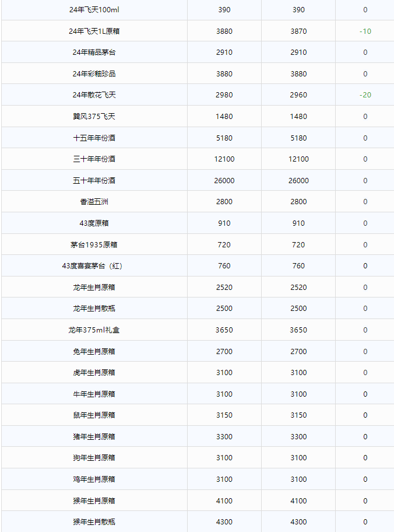394x532 pixels.
Task: Click first 910 price for 43度原箱
Action: click(224, 223)
